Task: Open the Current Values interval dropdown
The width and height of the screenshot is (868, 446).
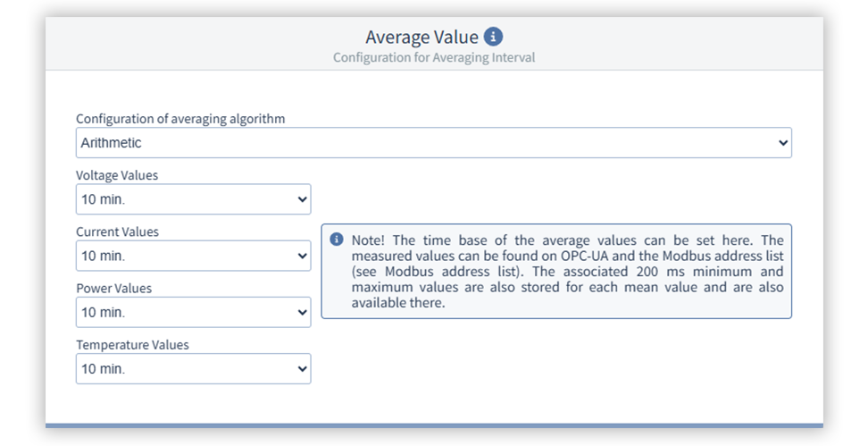Action: point(193,256)
